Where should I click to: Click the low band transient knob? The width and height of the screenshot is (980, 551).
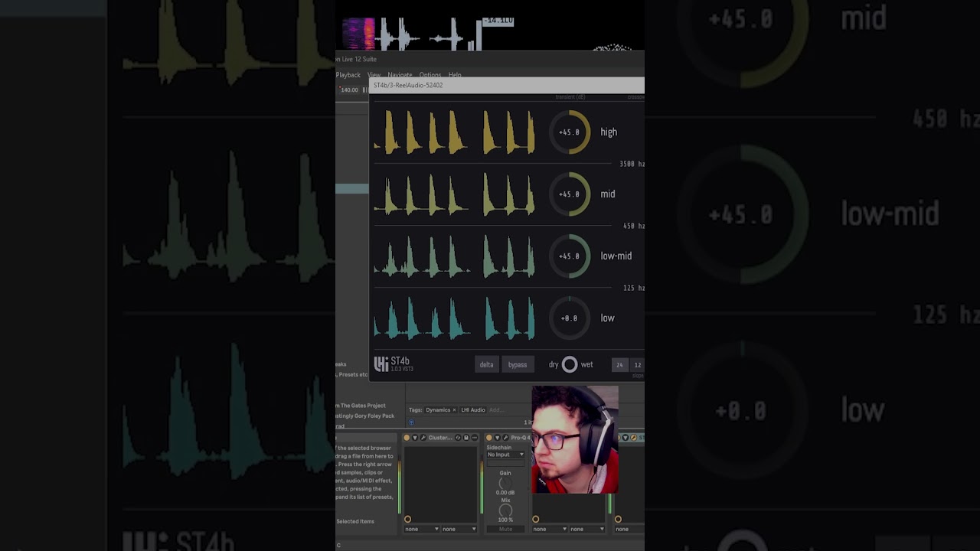(x=570, y=318)
